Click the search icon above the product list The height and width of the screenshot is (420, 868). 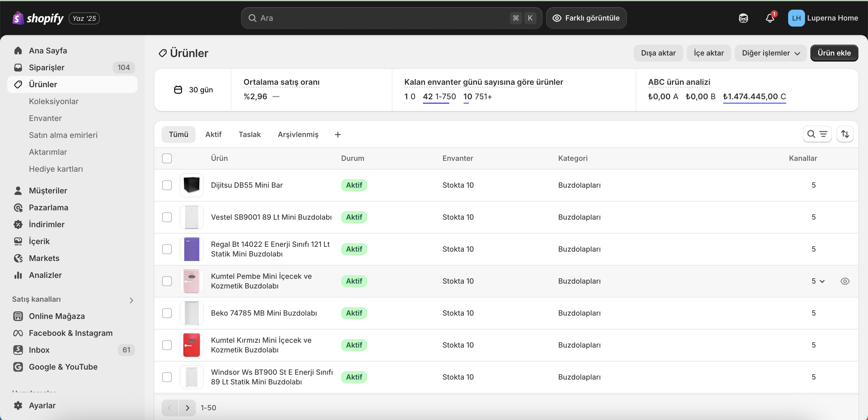pyautogui.click(x=811, y=134)
